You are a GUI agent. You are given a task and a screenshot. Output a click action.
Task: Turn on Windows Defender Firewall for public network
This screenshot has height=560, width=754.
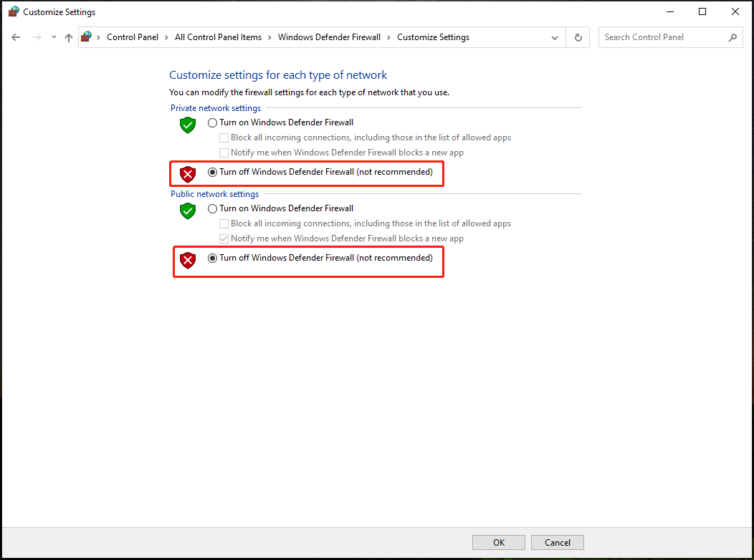click(x=212, y=208)
